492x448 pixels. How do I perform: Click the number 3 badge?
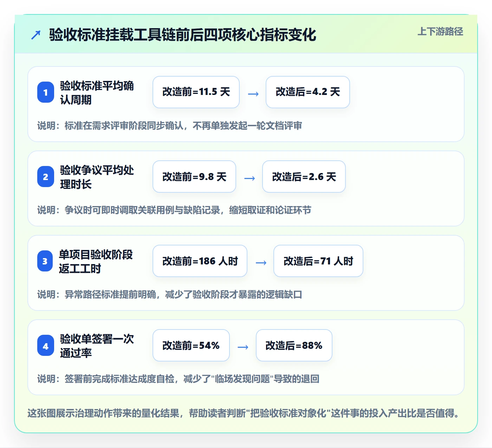[45, 261]
